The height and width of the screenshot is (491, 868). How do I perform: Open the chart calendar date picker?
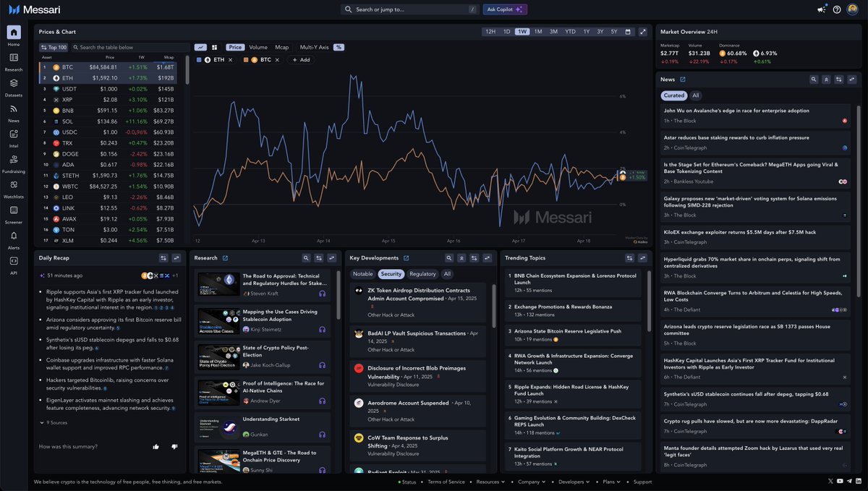point(628,32)
